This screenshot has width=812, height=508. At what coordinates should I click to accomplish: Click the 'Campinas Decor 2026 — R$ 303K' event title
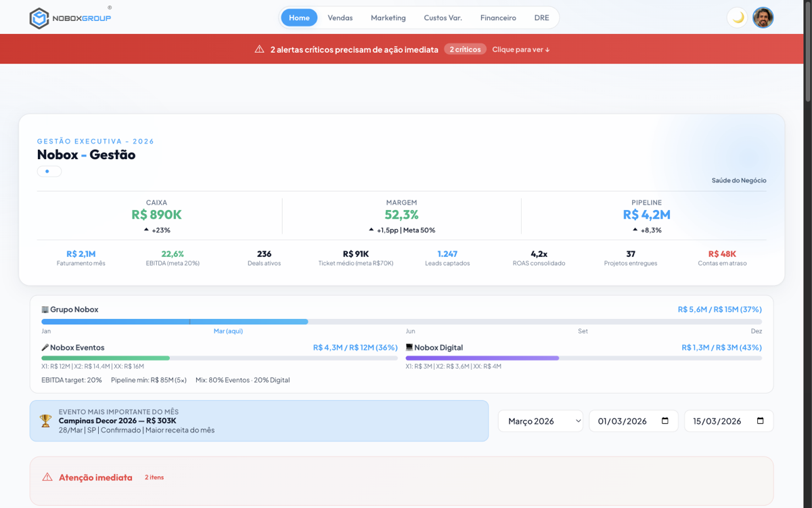[118, 421]
